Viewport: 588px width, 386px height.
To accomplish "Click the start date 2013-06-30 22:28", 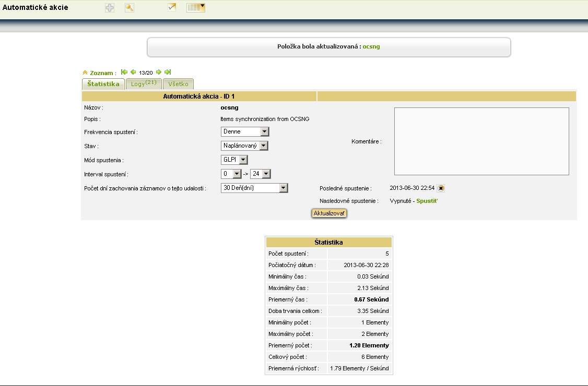I will pyautogui.click(x=367, y=265).
